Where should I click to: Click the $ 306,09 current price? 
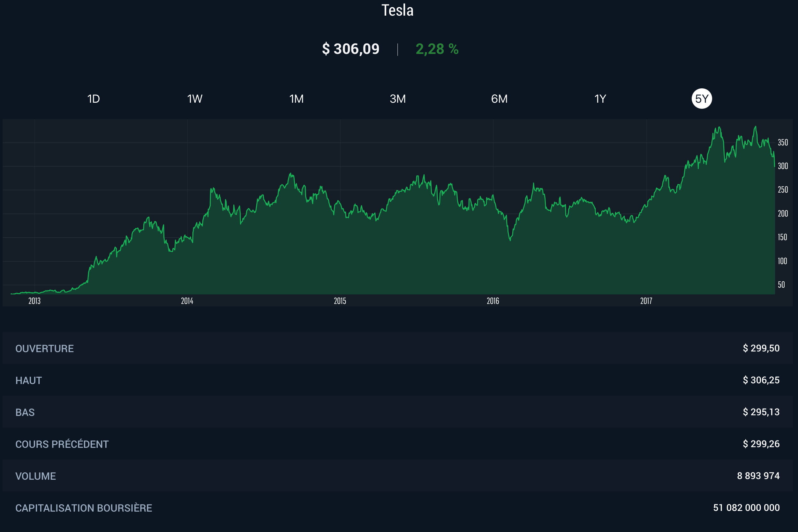tap(350, 49)
